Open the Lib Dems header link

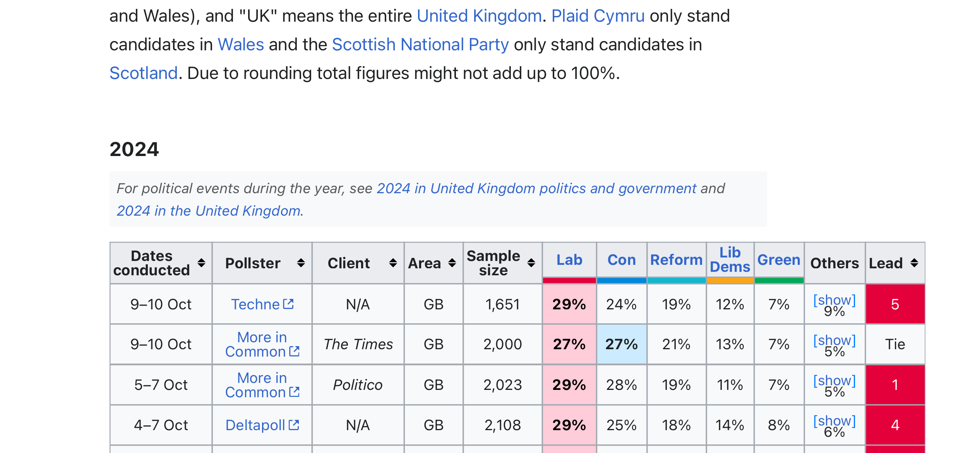(x=730, y=259)
